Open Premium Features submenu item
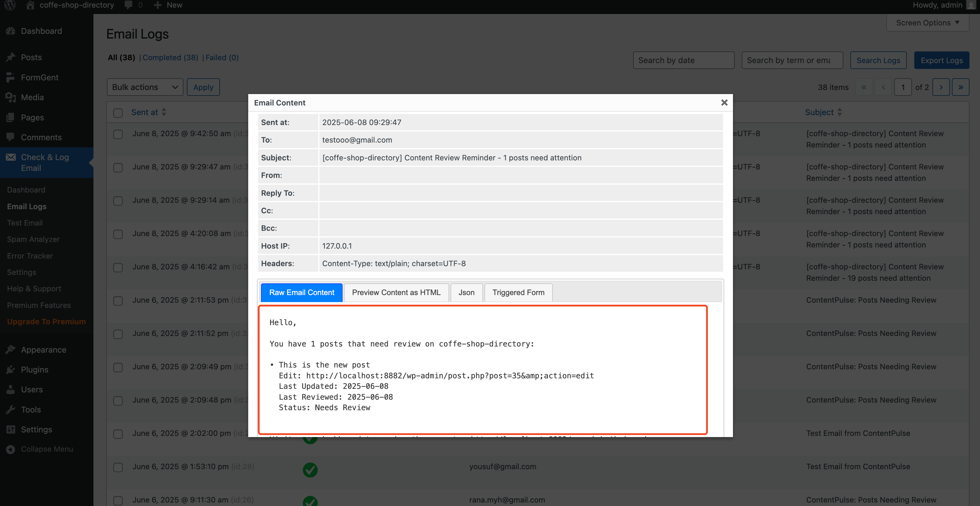The height and width of the screenshot is (506, 980). (39, 305)
